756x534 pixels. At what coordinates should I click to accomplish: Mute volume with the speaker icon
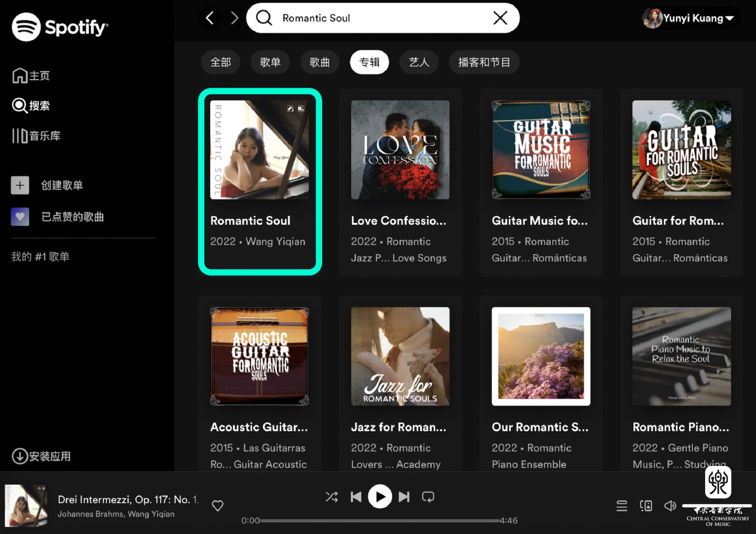pos(670,506)
